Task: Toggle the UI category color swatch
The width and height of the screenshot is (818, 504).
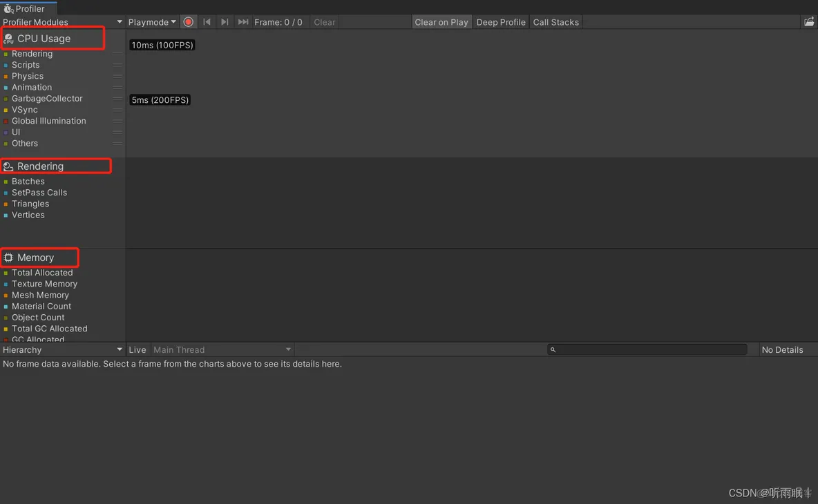Action: coord(6,133)
